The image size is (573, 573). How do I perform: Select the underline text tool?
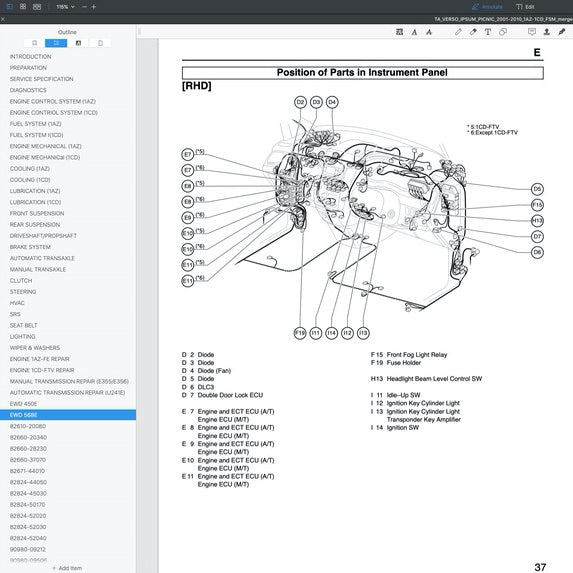click(x=414, y=32)
